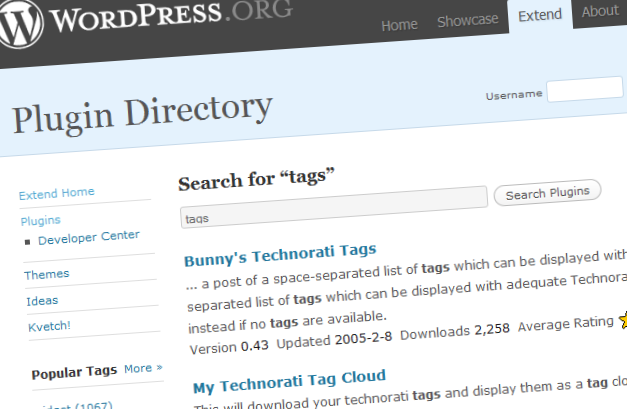
Task: Click the yellow Average Rating star
Action: (622, 321)
